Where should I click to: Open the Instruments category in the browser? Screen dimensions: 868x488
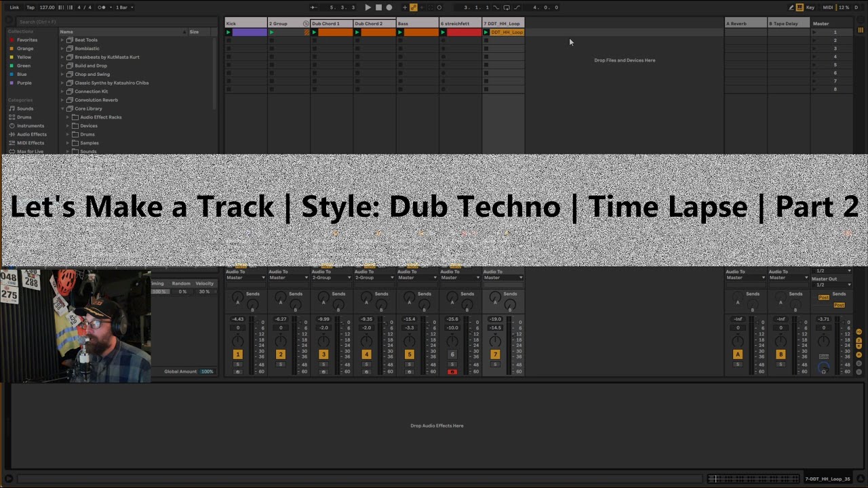click(x=31, y=125)
